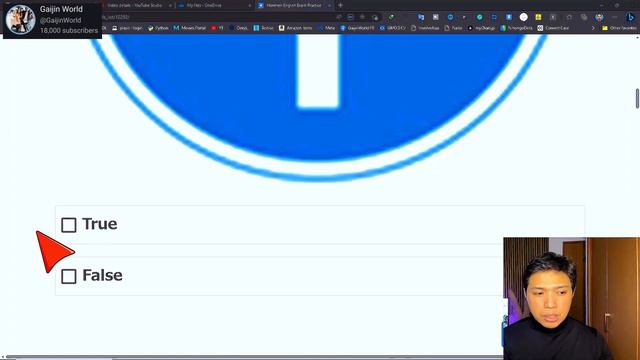Open the browser profile avatar

599,17
